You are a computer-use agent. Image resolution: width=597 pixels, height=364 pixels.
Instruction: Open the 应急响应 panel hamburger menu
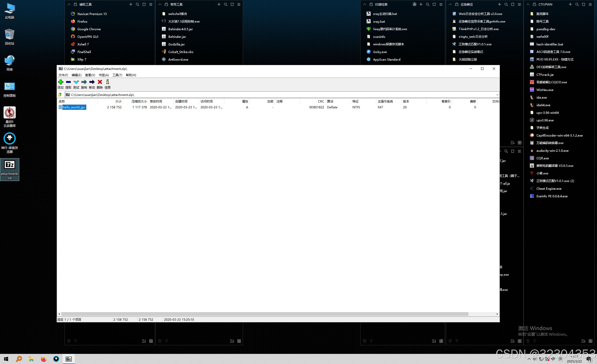(x=519, y=4)
